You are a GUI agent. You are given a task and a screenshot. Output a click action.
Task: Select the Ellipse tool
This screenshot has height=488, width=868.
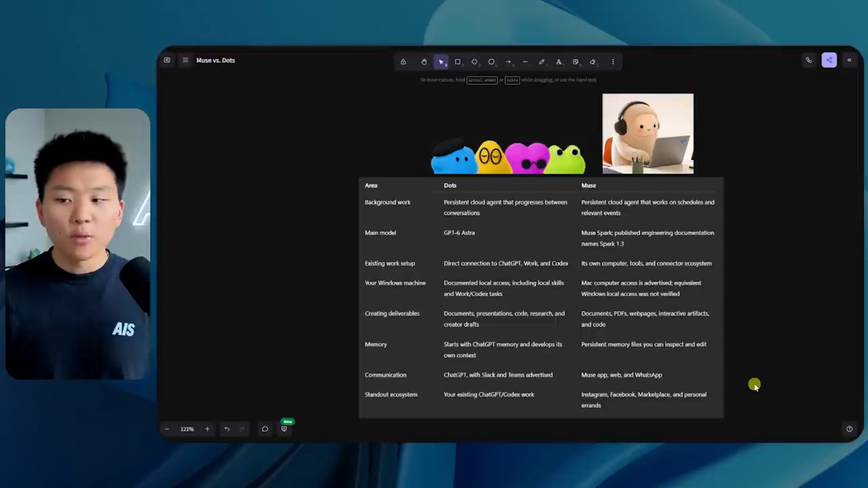pos(492,62)
